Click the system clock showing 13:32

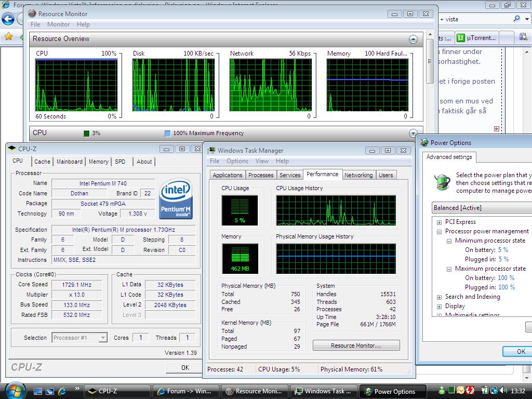tap(518, 391)
